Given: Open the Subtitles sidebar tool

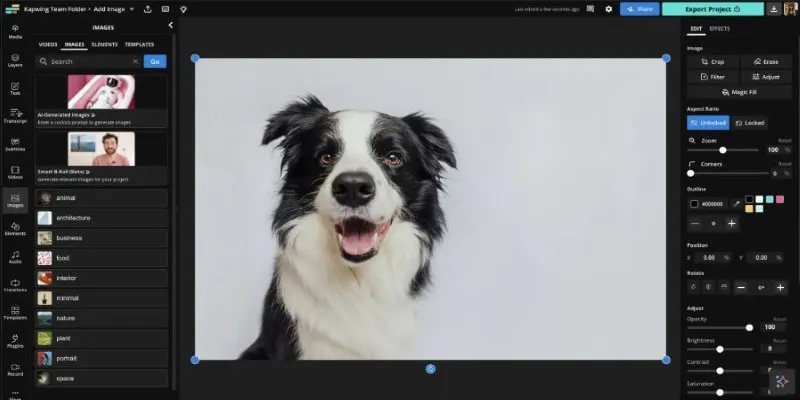Looking at the screenshot, I should click(x=15, y=144).
